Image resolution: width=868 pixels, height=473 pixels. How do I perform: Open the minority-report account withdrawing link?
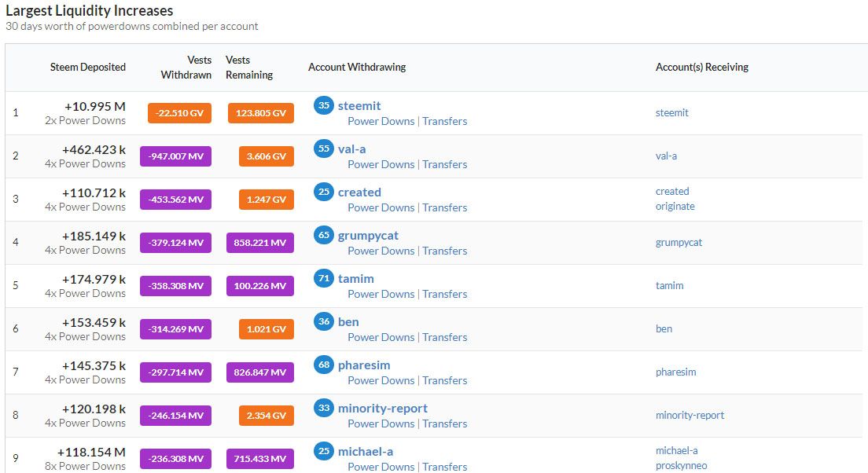coord(383,409)
